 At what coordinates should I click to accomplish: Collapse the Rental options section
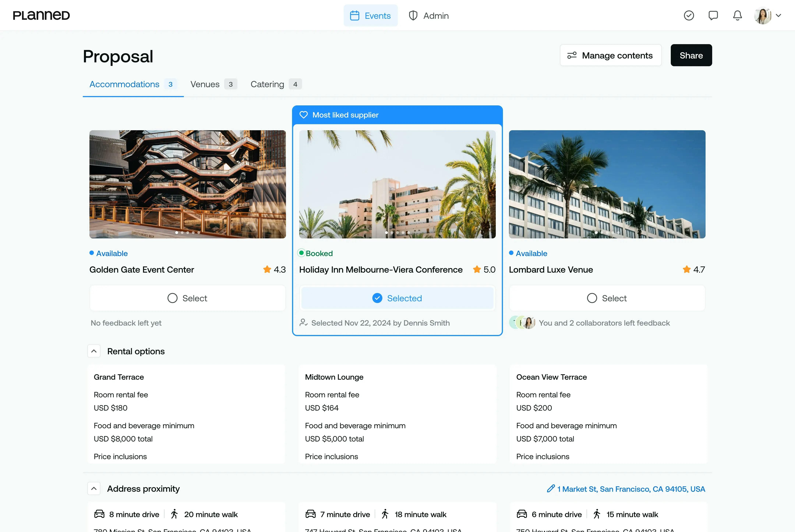94,351
